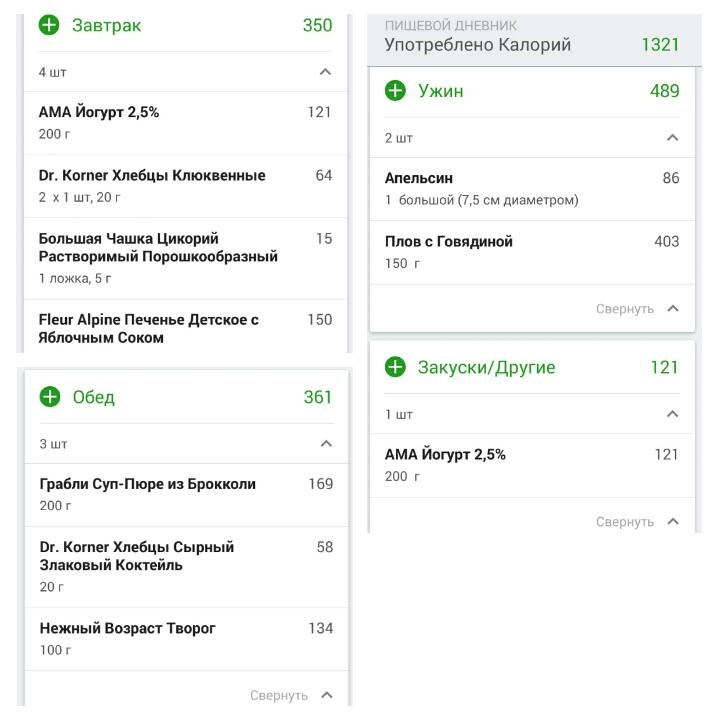Viewport: 720px width, 720px height.
Task: Add food to Завтрак with plus icon
Action: click(49, 25)
